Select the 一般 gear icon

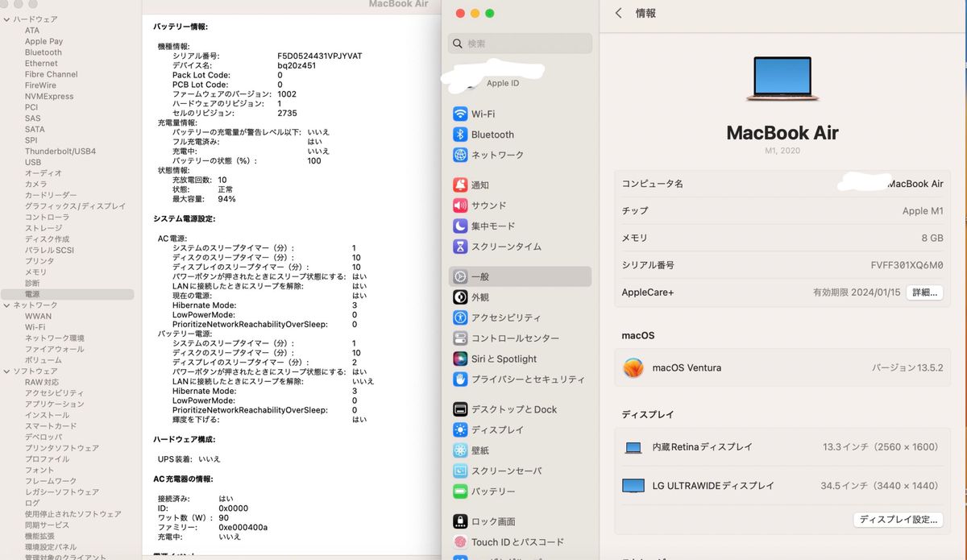coord(460,276)
